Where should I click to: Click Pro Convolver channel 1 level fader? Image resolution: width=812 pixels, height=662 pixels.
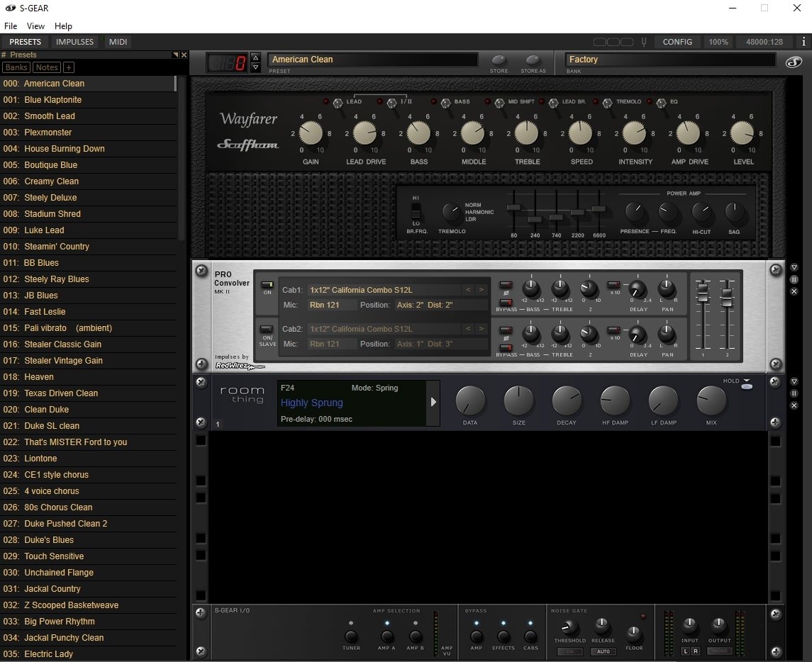(703, 293)
